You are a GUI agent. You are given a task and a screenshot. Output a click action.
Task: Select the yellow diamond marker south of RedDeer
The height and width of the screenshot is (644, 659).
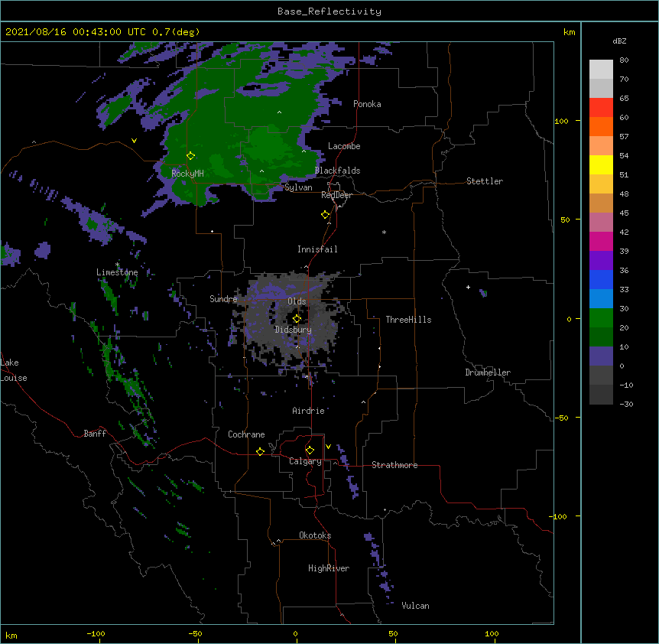click(x=326, y=215)
